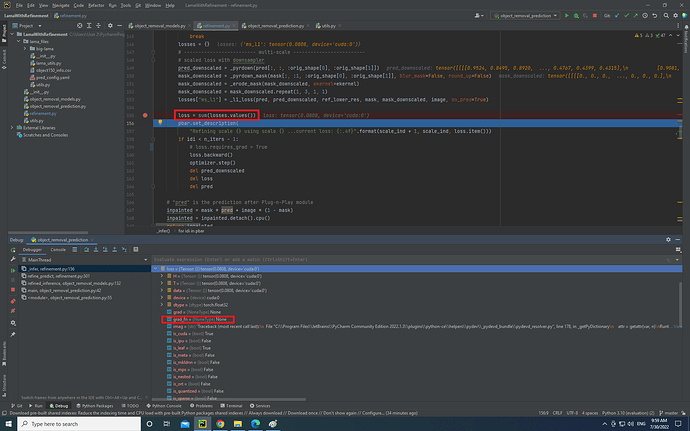Open the MainThread thread selector dropdown

coord(146,259)
